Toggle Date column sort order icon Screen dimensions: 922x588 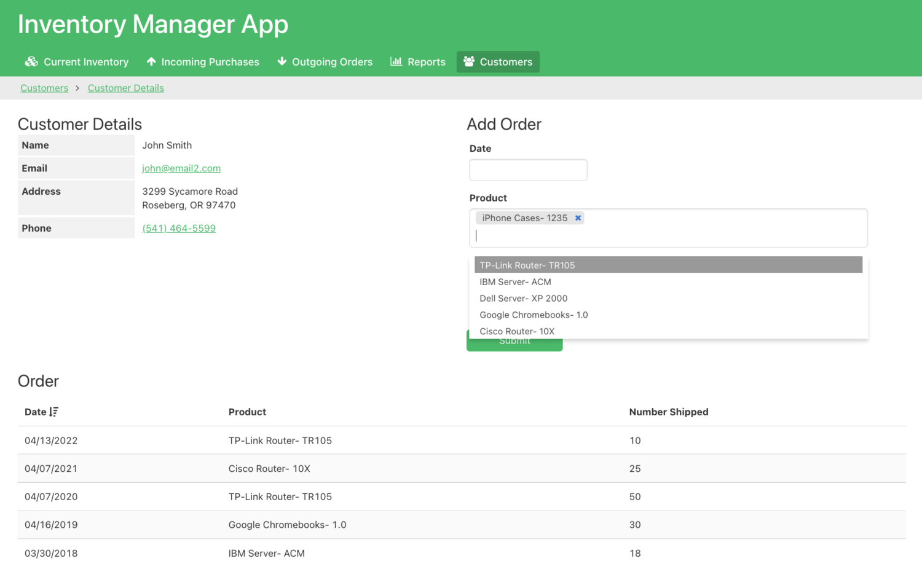coord(54,412)
